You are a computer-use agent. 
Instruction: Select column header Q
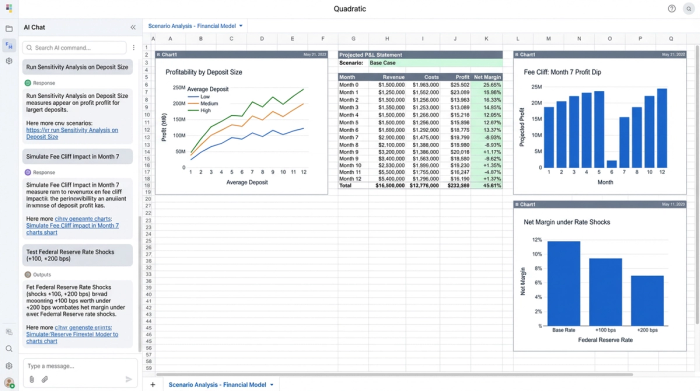click(671, 39)
